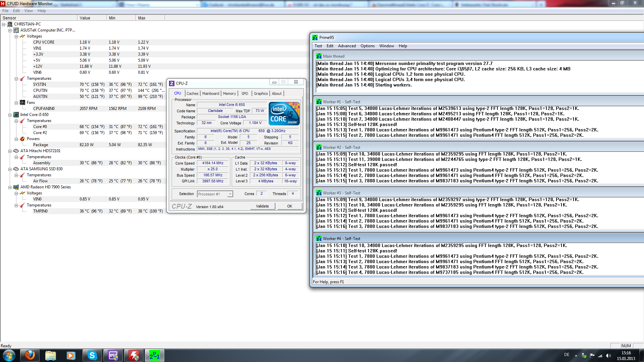Click the Fans category icon in sensor tree

click(22, 103)
